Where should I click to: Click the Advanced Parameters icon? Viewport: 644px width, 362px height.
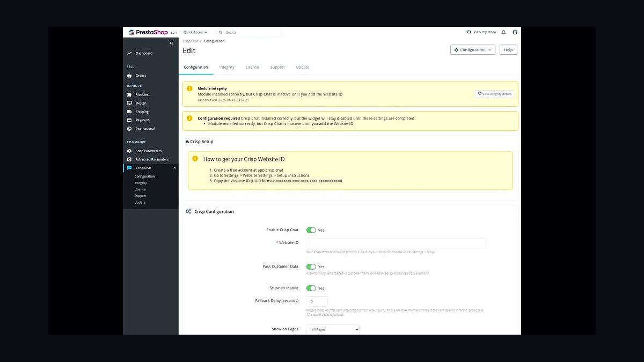coord(129,159)
